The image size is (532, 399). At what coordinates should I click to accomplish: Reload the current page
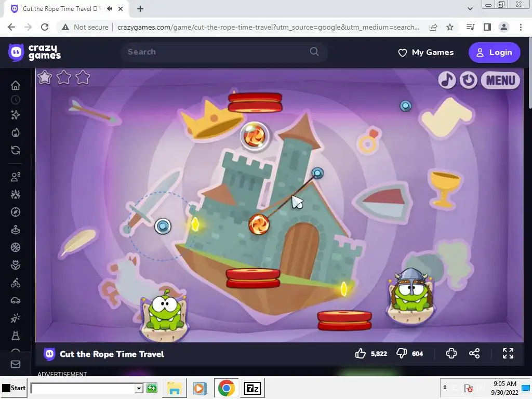(x=45, y=27)
